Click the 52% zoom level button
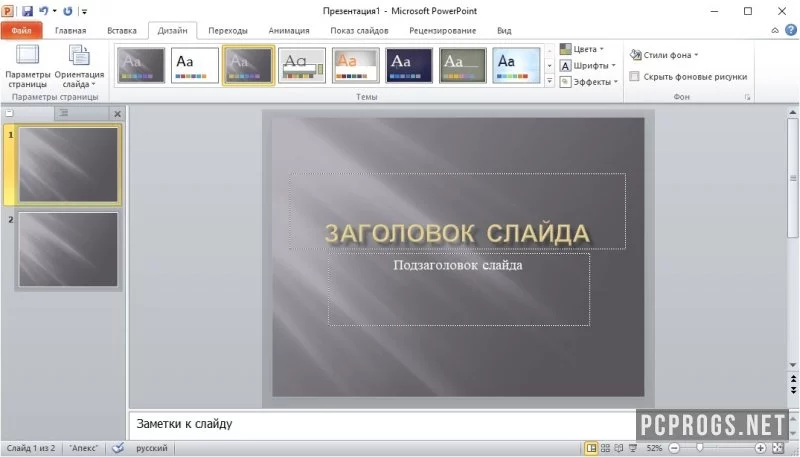The height and width of the screenshot is (457, 800). 654,448
